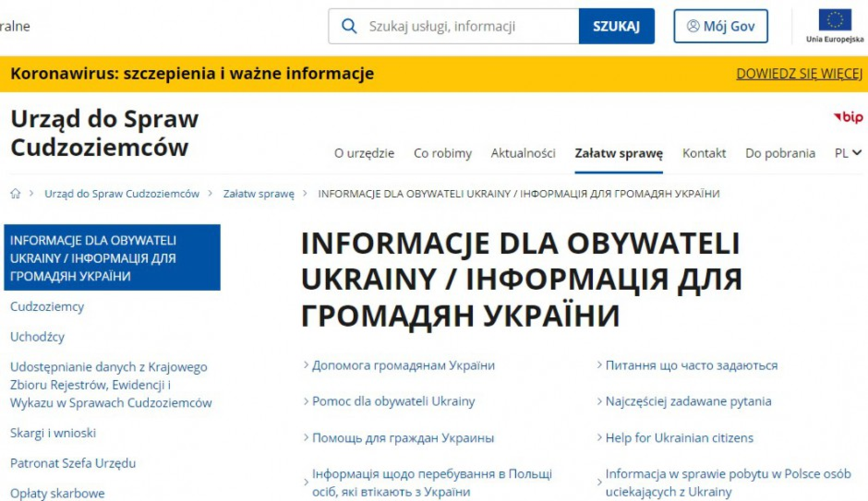Click DOWIEDZ SIĘ WIĘCEJ coronavirus link
Screen dimensions: 868x501
(x=799, y=74)
